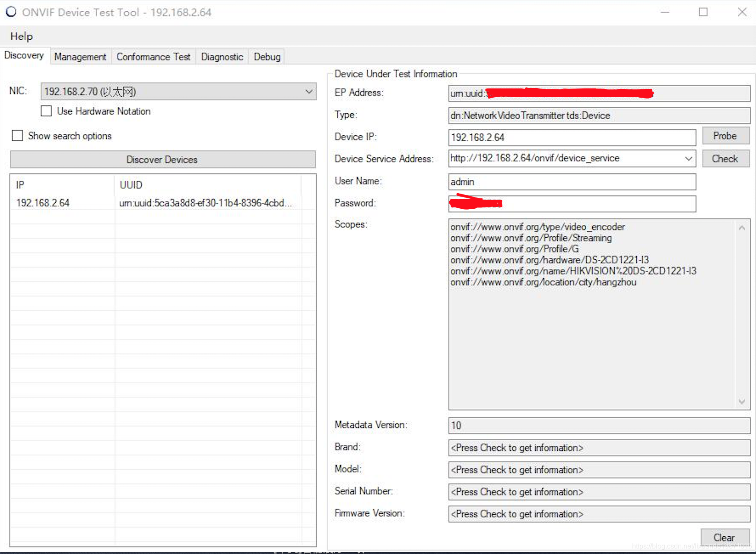Click the Scopes scrollbar down arrow
This screenshot has width=756, height=554.
pyautogui.click(x=742, y=401)
